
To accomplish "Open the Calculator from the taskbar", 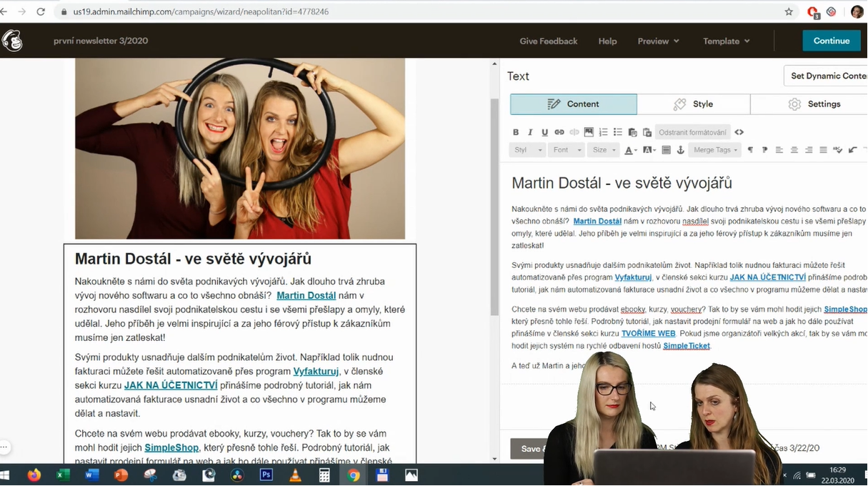I will tap(324, 475).
